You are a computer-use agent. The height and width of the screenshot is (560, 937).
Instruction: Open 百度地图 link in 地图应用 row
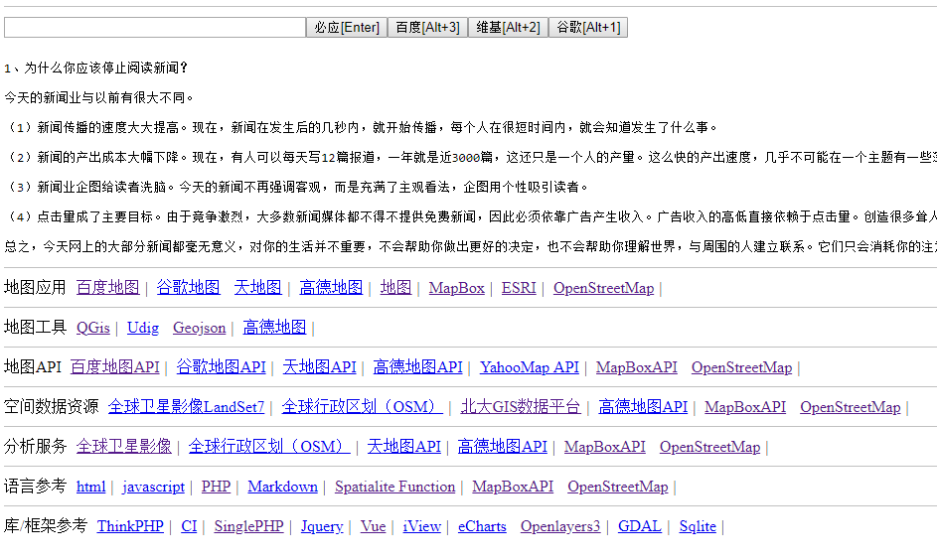point(107,288)
